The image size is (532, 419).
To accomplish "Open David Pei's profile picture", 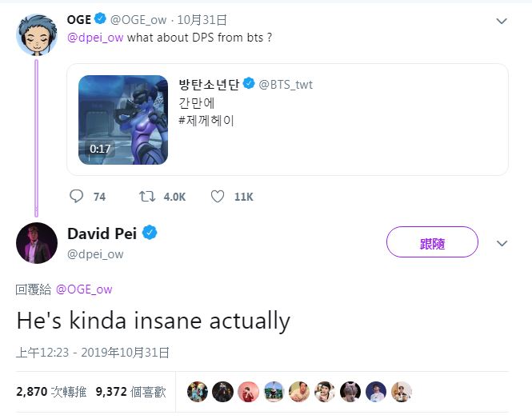I will 36,243.
